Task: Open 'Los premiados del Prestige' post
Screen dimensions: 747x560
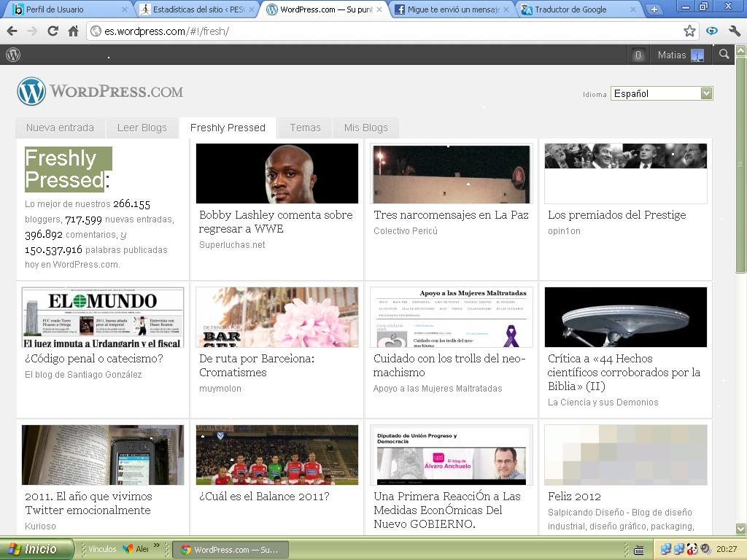Action: (616, 215)
